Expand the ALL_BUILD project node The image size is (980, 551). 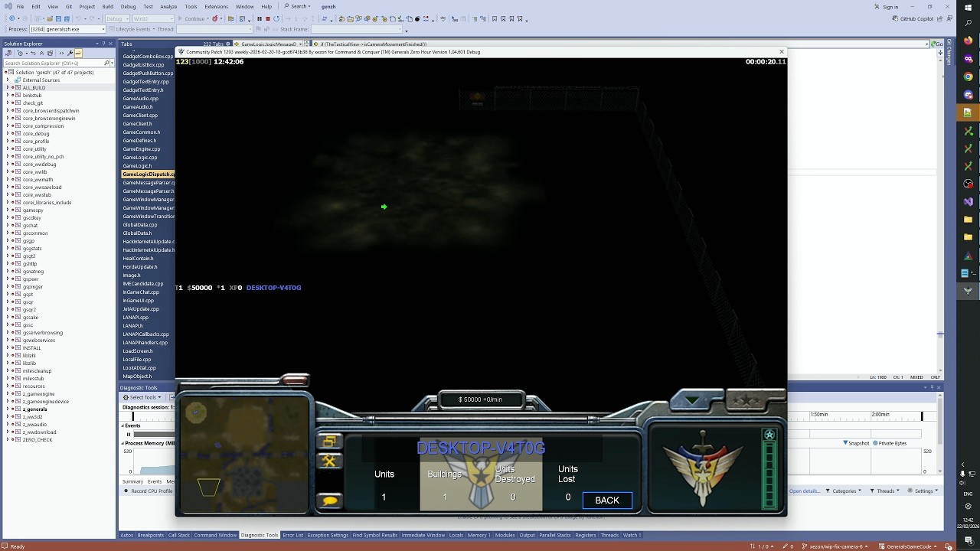(x=8, y=88)
